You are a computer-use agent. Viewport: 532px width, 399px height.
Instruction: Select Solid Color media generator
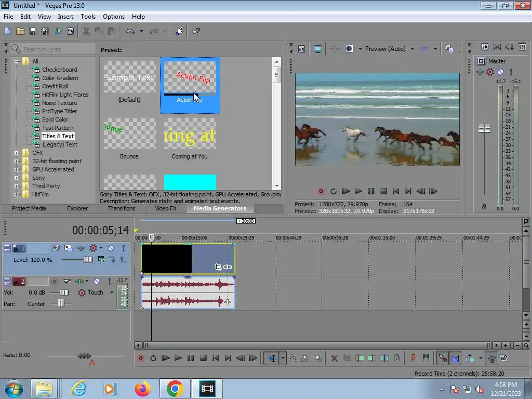(55, 119)
